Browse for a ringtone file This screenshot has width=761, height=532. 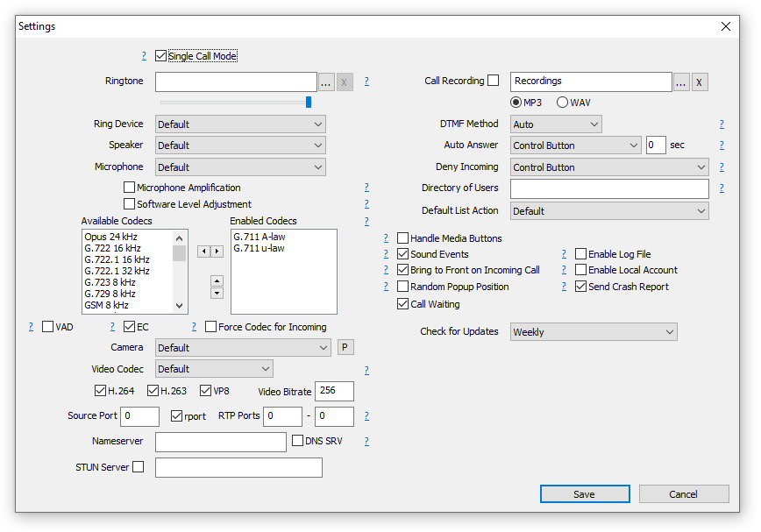point(325,81)
